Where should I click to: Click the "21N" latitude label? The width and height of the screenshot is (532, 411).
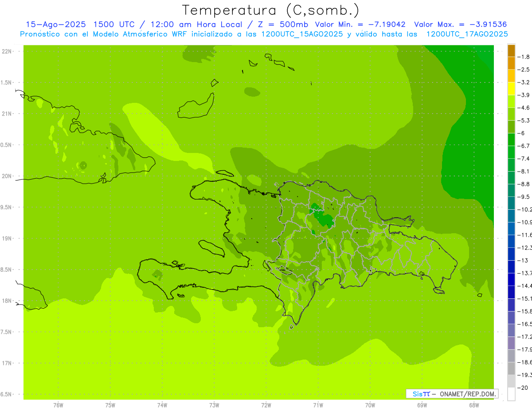click(7, 114)
